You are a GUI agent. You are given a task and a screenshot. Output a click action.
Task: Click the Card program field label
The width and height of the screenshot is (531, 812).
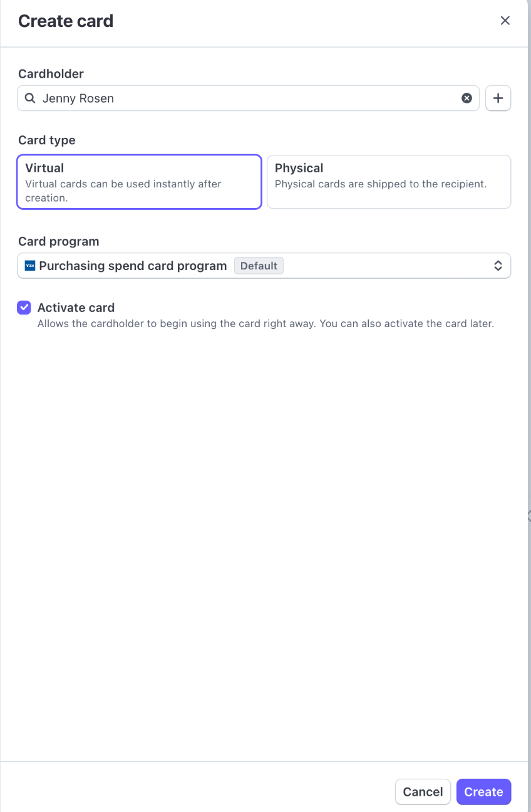(59, 241)
